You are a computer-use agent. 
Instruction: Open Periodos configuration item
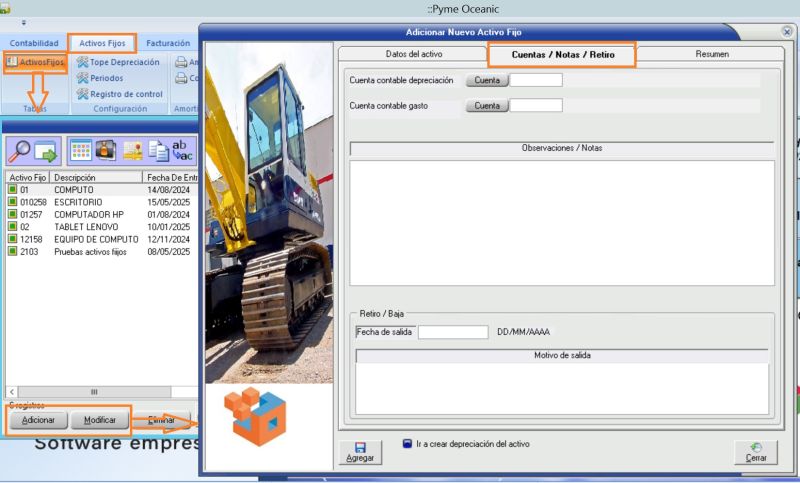tap(106, 78)
